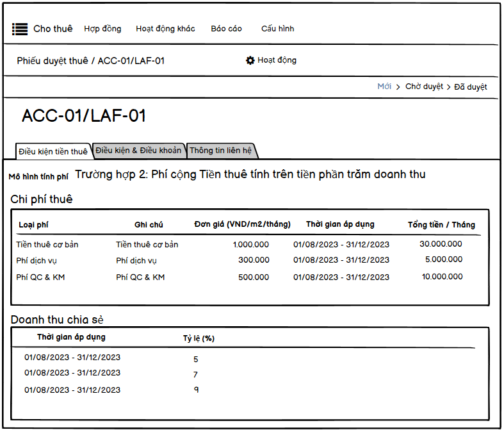Click the date range for 9 percent

(72, 390)
